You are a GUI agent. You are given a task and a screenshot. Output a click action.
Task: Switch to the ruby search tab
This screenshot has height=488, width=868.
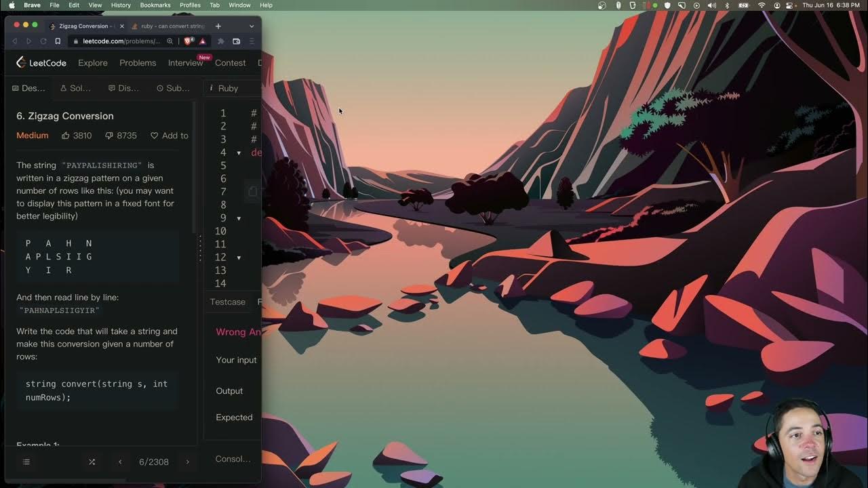pos(168,26)
